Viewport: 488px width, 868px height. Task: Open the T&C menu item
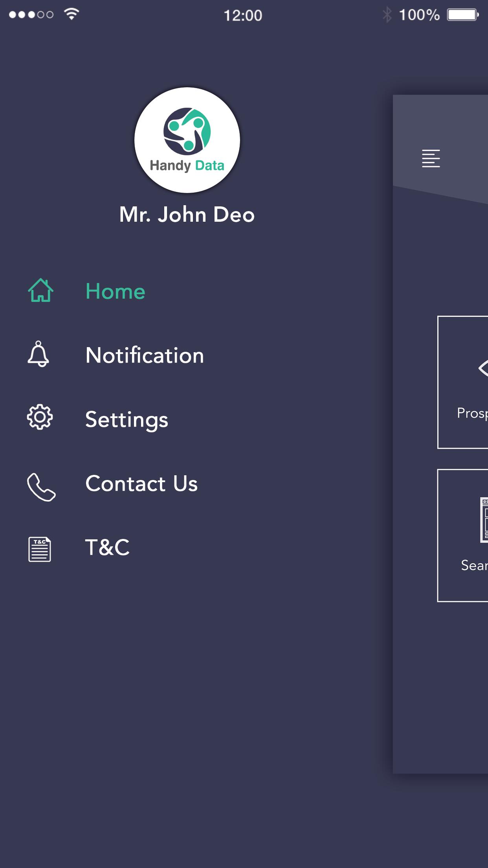tap(107, 547)
